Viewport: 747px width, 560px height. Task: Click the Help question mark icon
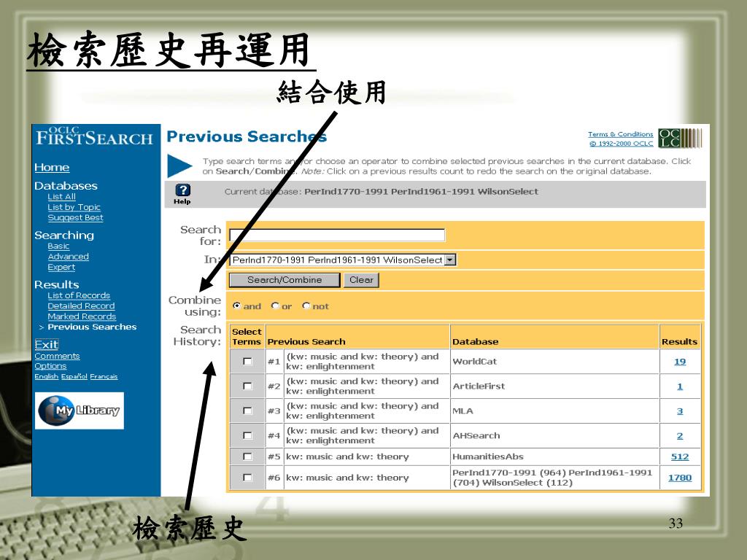[183, 190]
